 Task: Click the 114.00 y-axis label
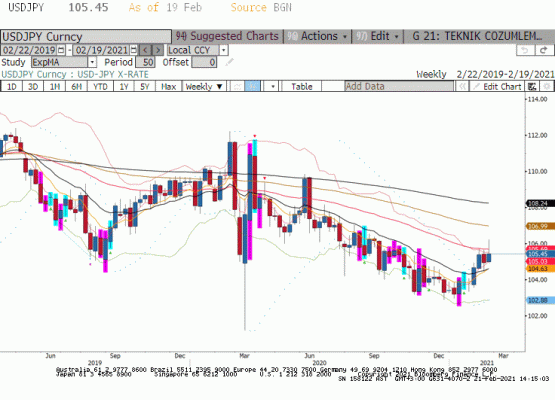[x=537, y=99]
